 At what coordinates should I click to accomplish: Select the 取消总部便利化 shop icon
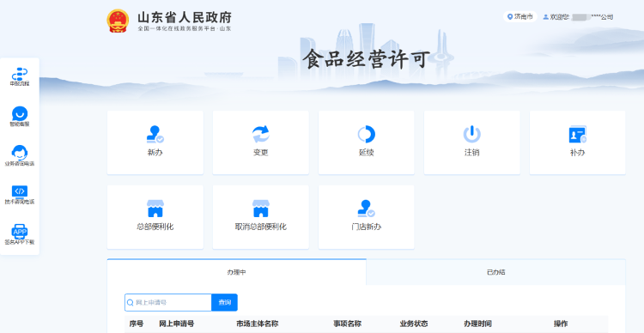[260, 209]
